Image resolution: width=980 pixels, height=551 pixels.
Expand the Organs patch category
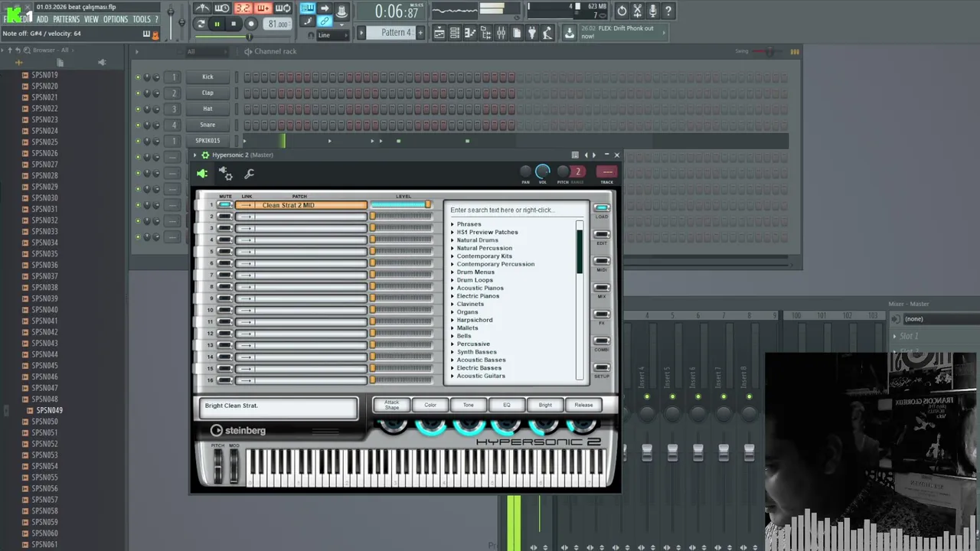[452, 312]
